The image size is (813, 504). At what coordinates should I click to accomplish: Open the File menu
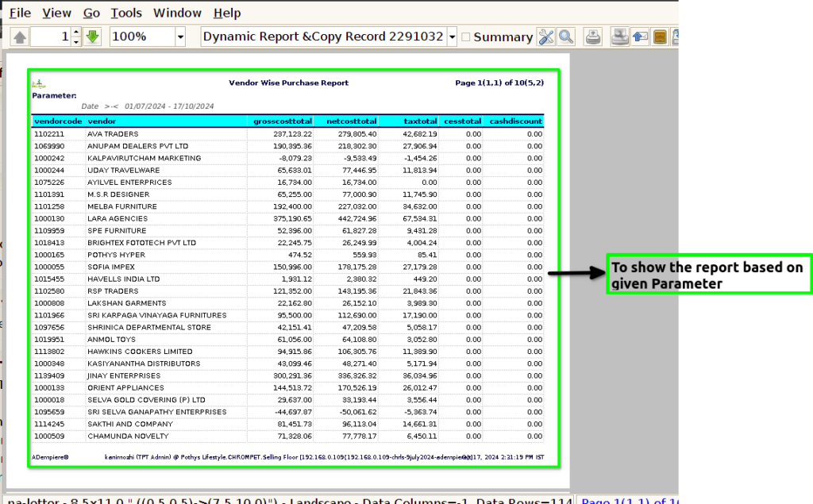20,13
